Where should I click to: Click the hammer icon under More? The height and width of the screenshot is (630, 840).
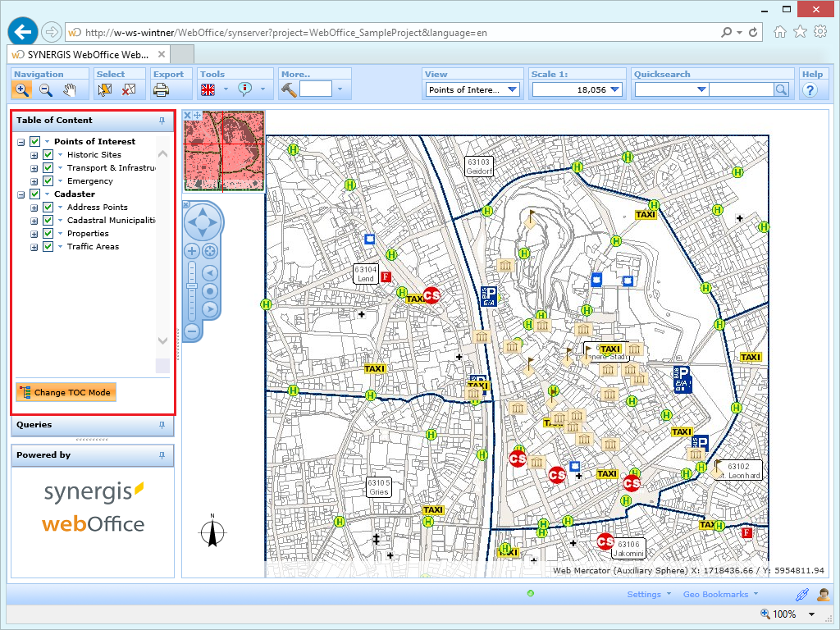pyautogui.click(x=289, y=89)
